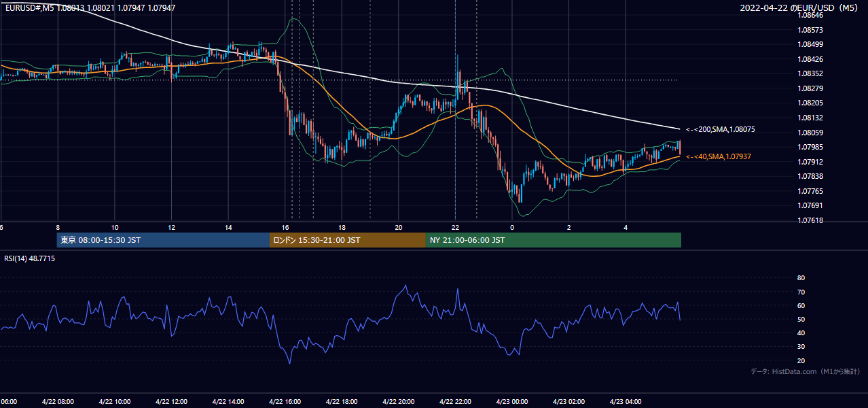Click hour label 12 under the price chart
Viewport: 868px width, 408px height.
click(171, 228)
